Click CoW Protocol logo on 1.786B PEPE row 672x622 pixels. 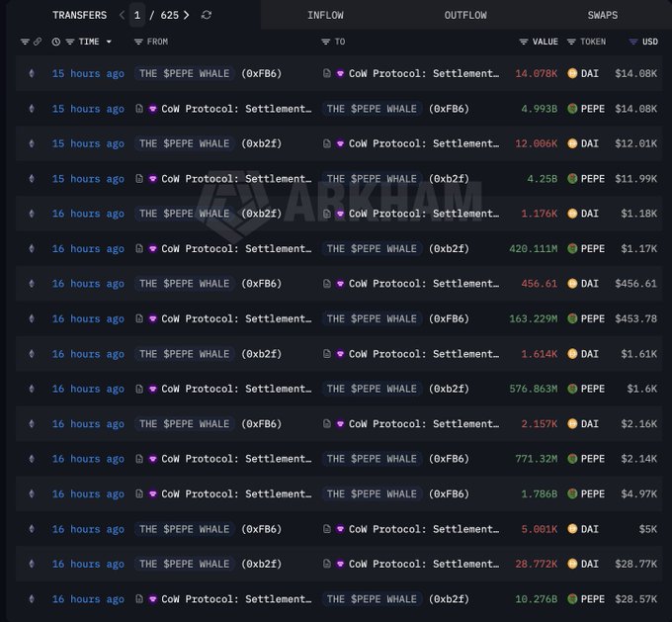tap(152, 493)
